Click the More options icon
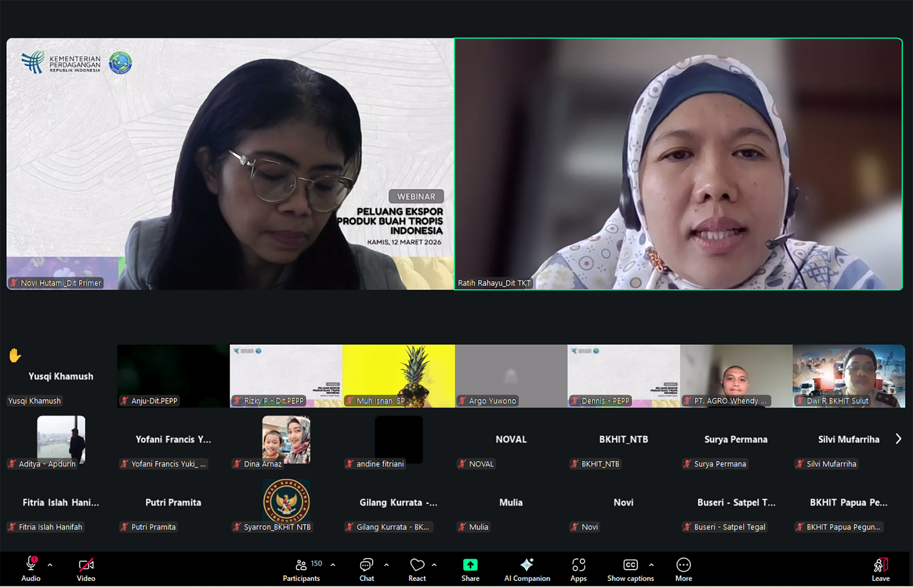 (x=683, y=565)
